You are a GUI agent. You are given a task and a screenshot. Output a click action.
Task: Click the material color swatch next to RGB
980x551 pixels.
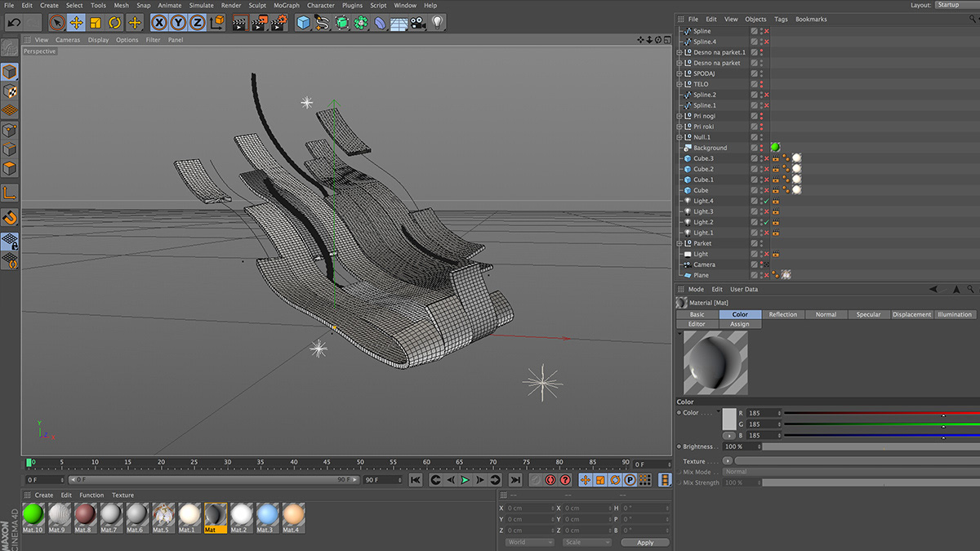click(728, 420)
